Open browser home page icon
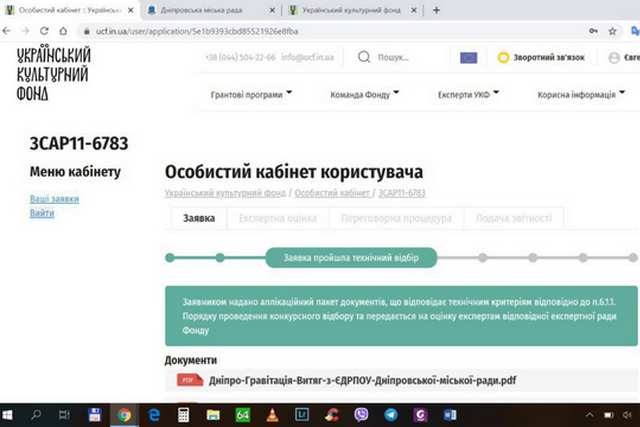The image size is (640, 427). pos(63,31)
